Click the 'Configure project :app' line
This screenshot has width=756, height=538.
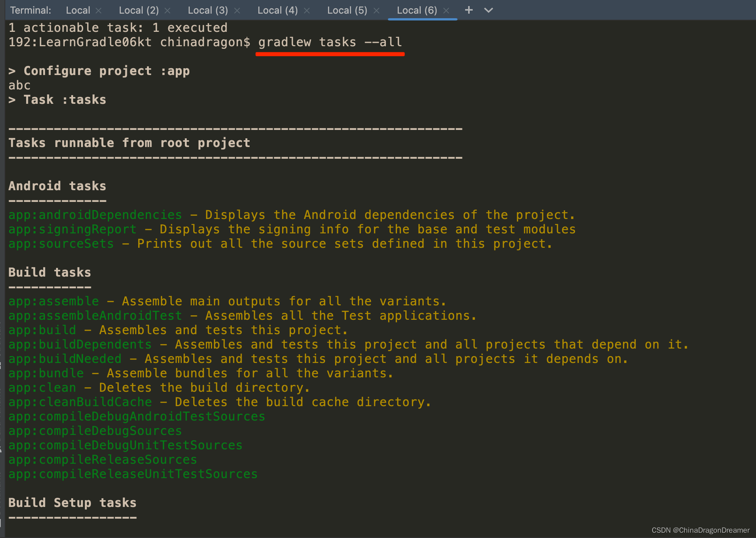tap(99, 71)
